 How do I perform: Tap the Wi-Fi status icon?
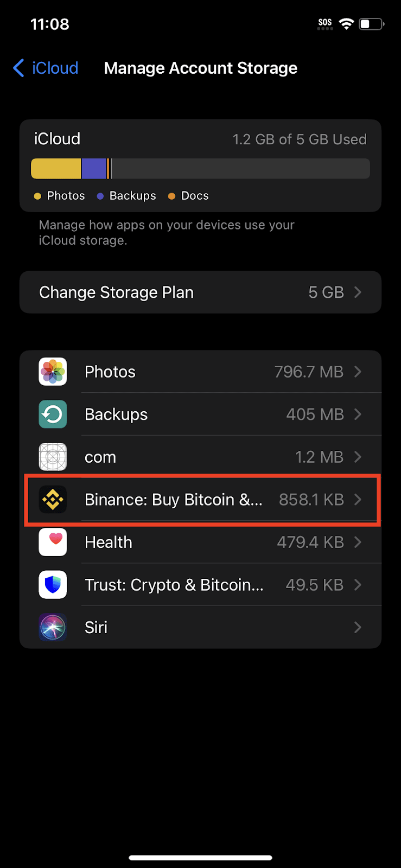(x=347, y=23)
